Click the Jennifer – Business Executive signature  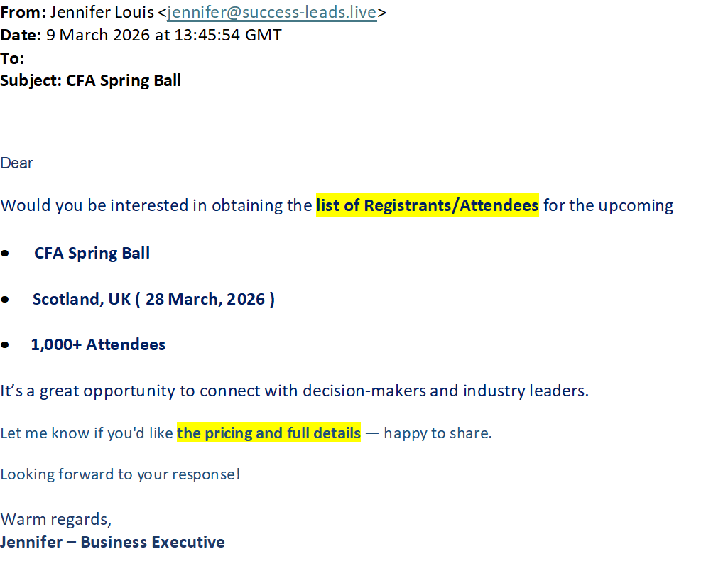(112, 542)
